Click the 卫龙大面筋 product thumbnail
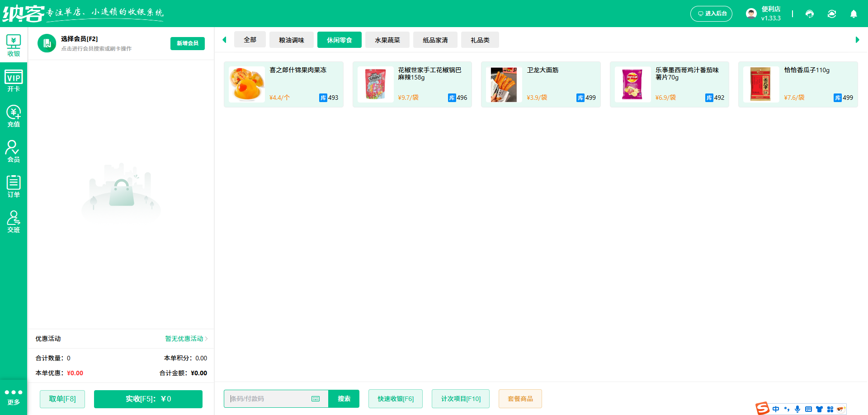The height and width of the screenshot is (415, 868). coord(504,84)
